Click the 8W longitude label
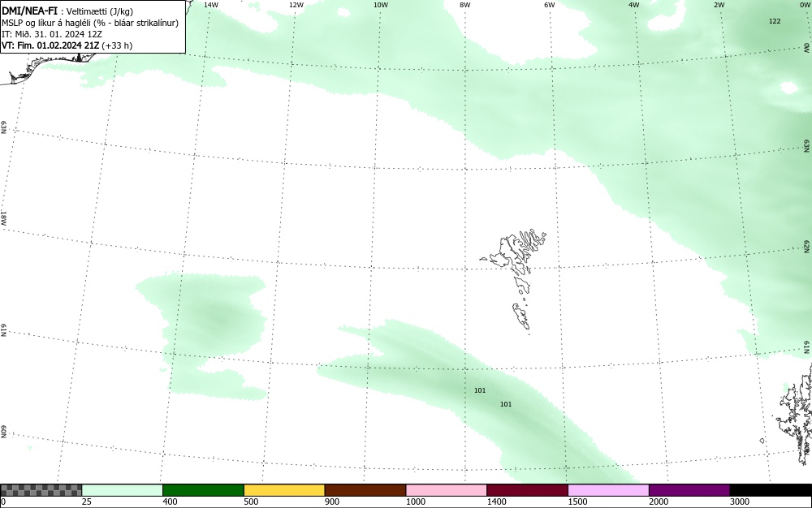Image resolution: width=812 pixels, height=508 pixels. (x=465, y=5)
